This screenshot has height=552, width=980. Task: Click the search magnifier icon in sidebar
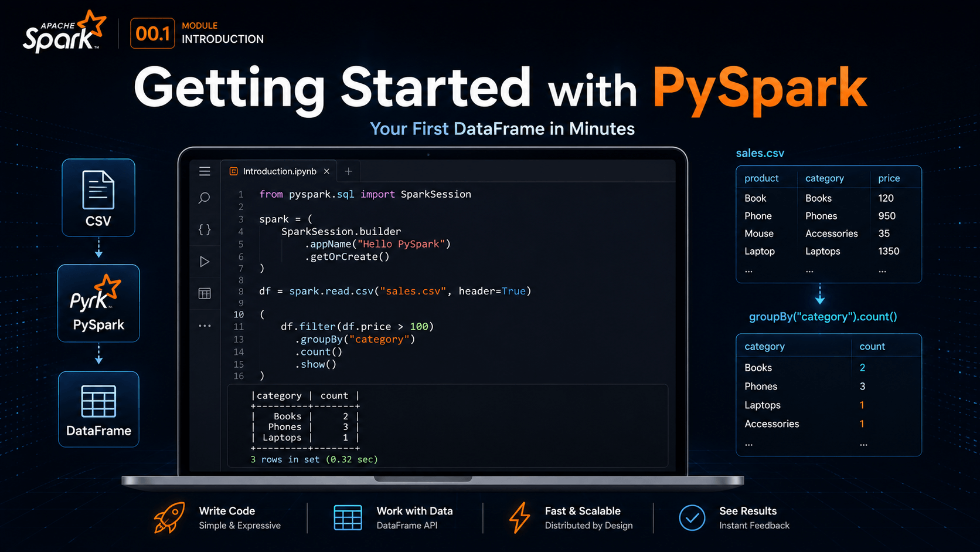pyautogui.click(x=204, y=198)
